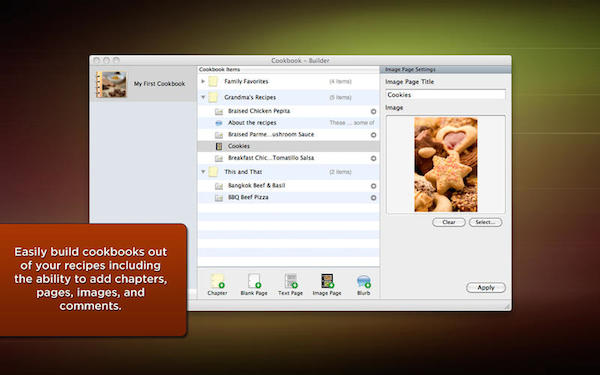Image resolution: width=600 pixels, height=375 pixels.
Task: Open the Select... image chooser
Action: (486, 222)
